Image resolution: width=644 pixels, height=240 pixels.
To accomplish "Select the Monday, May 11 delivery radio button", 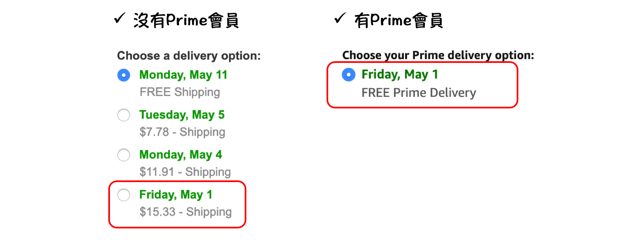I will point(124,75).
